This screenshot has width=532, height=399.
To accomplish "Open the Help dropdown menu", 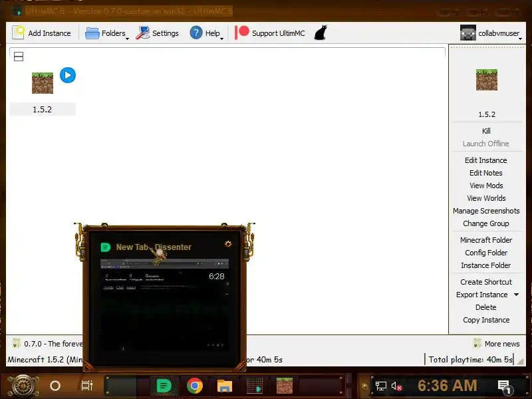I will [206, 33].
